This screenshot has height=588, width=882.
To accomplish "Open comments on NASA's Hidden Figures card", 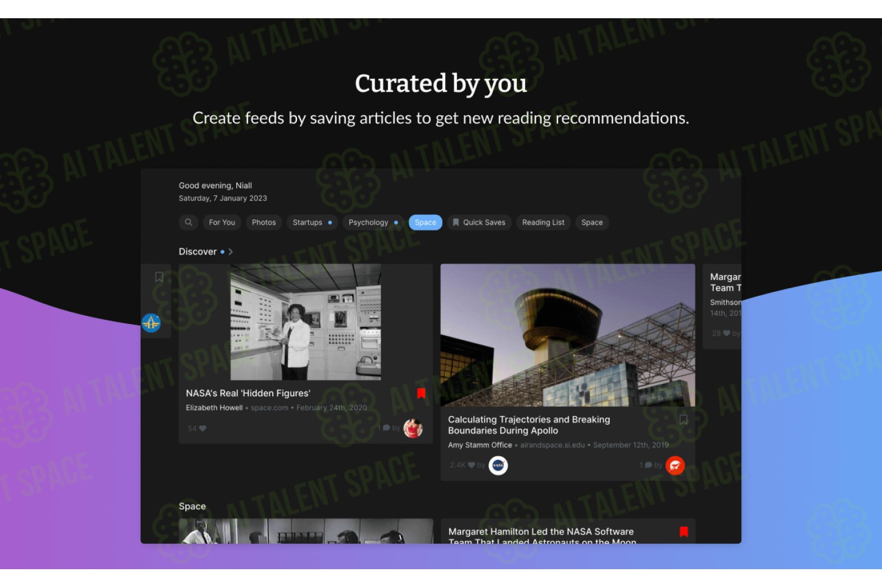I will point(386,428).
